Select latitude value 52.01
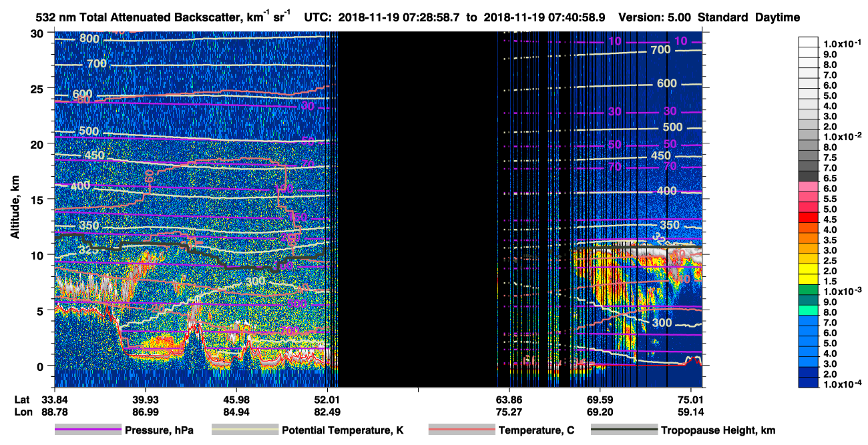868x445 pixels. [327, 398]
